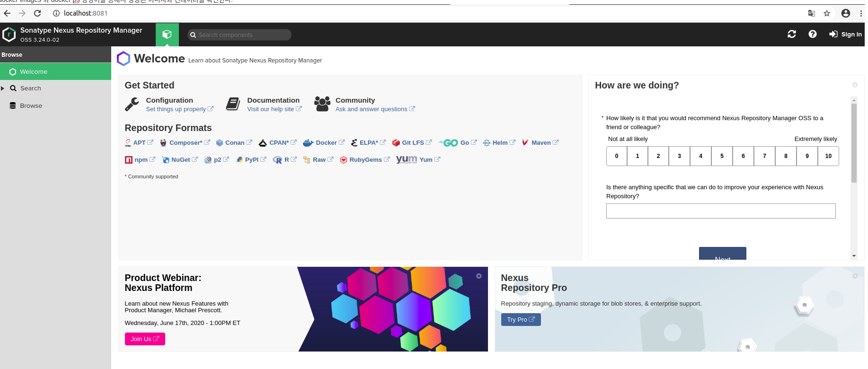Screen dimensions: 868x369
Task: Close the Product Webinar banner
Action: (479, 276)
